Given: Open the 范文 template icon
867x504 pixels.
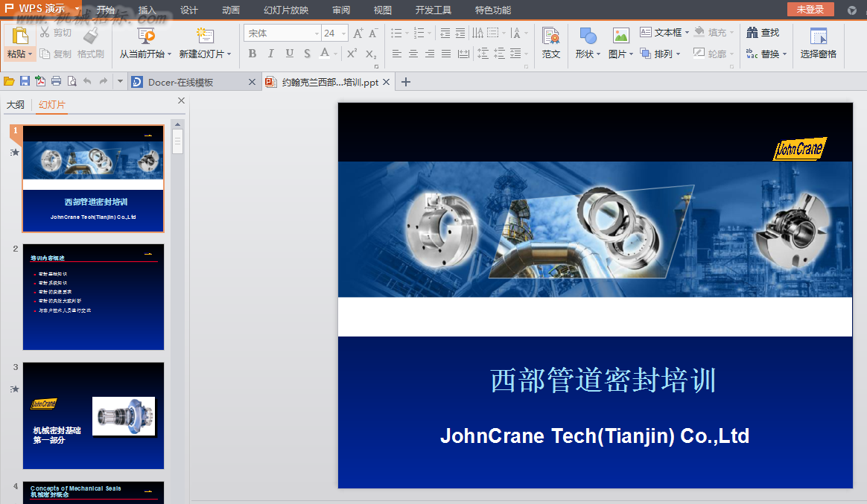Looking at the screenshot, I should [x=550, y=42].
